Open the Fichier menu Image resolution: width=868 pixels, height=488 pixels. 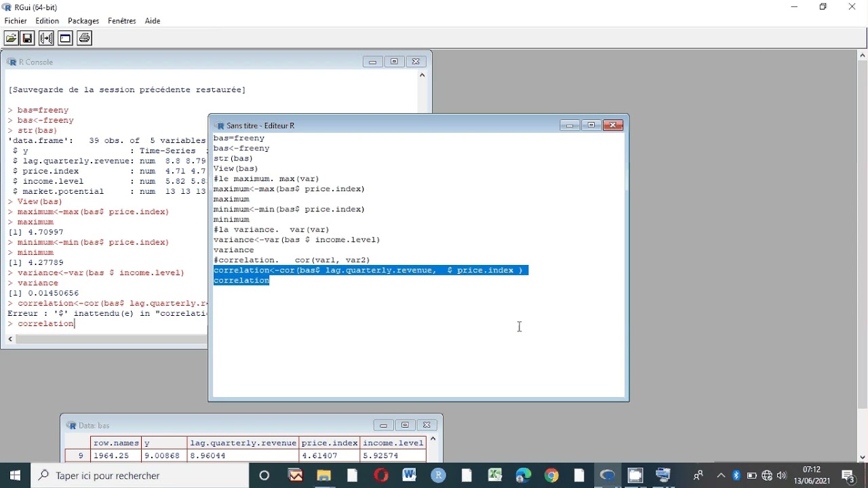pos(16,21)
